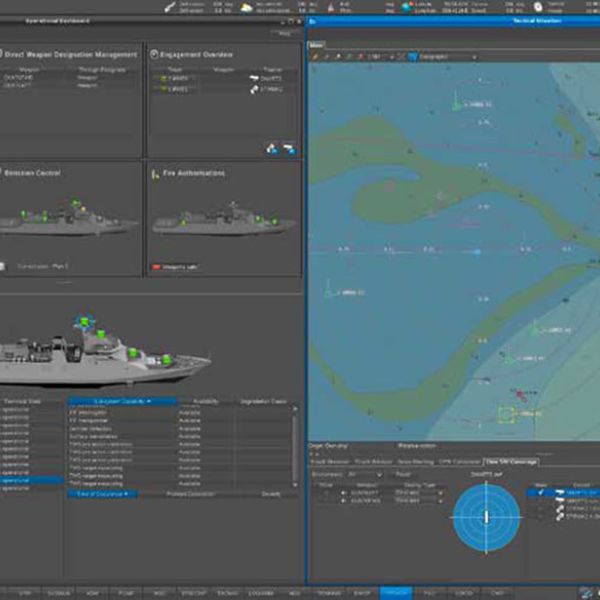Image resolution: width=600 pixels, height=600 pixels.
Task: Click the highlighted blue button in bottom bar
Action: click(x=396, y=593)
